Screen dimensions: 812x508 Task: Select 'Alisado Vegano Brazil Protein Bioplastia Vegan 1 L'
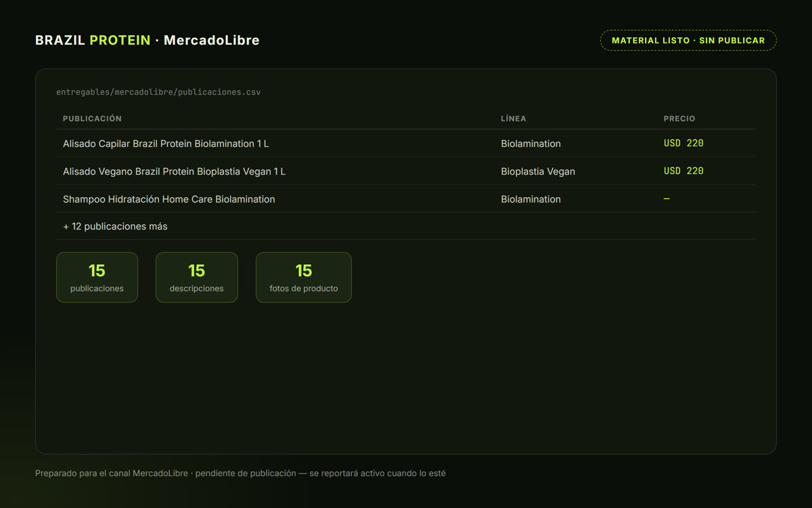[174, 171]
